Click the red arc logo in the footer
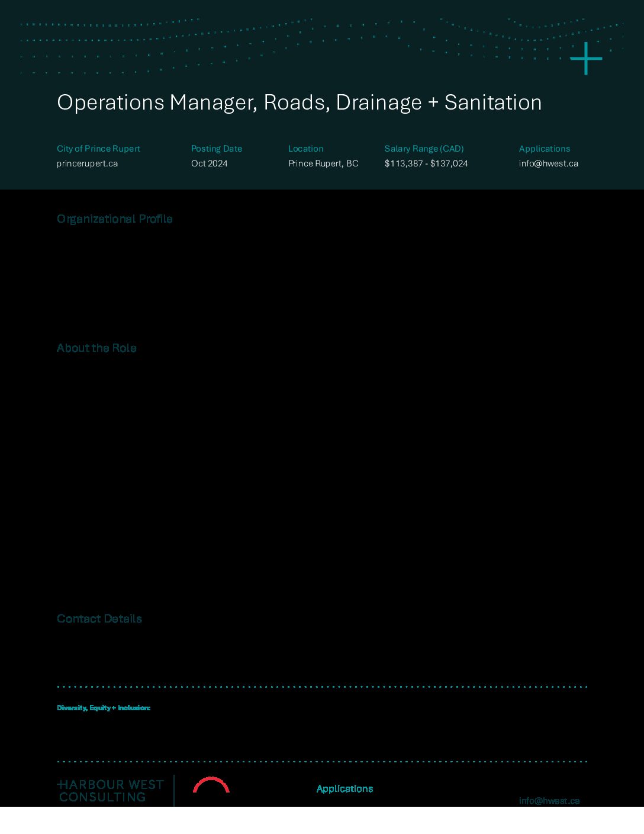The height and width of the screenshot is (834, 644). click(211, 785)
